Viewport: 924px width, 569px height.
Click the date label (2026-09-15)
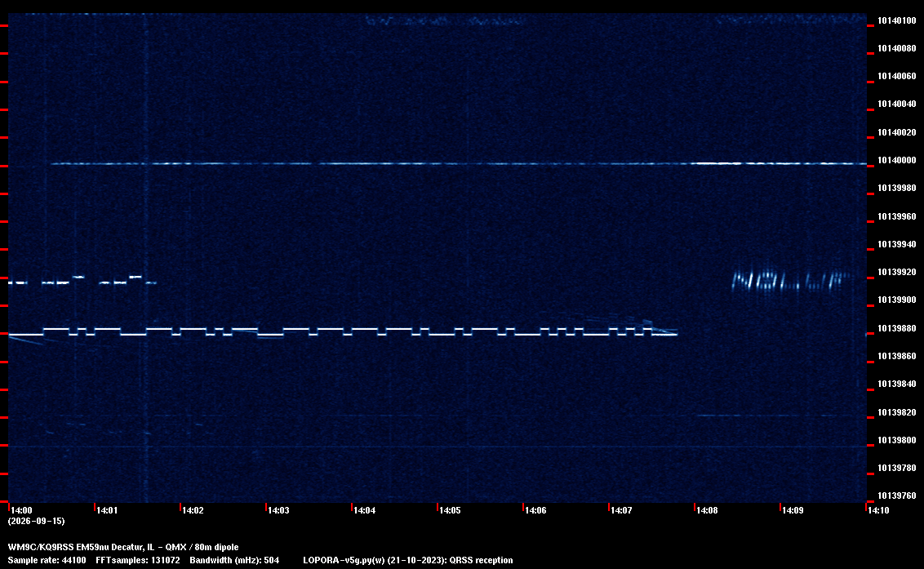(36, 521)
